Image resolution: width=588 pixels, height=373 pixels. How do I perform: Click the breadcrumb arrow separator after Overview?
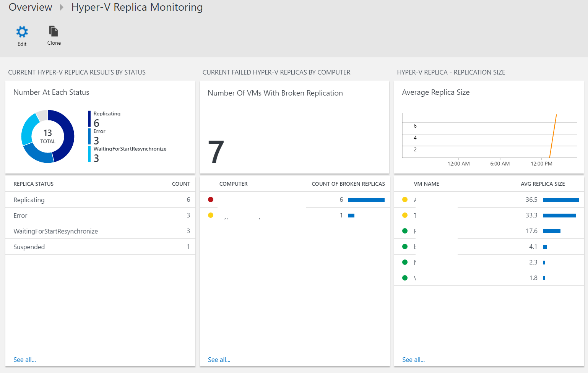point(62,7)
